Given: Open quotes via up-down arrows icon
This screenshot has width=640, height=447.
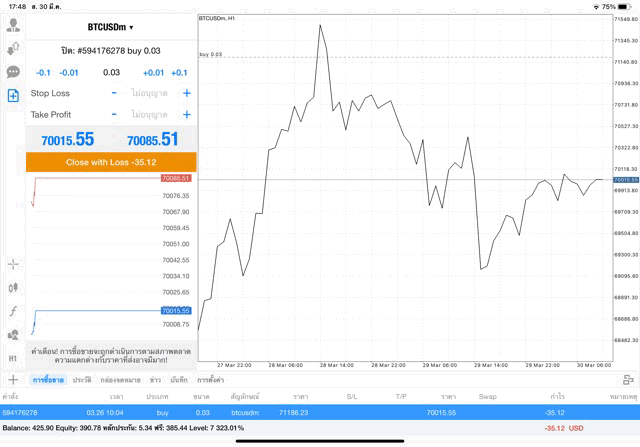Looking at the screenshot, I should 13,48.
